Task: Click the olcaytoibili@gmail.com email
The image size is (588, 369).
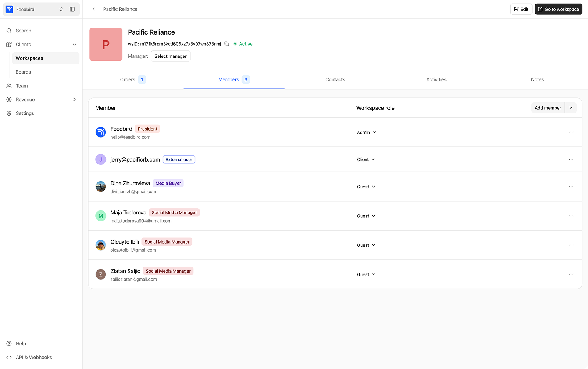Action: (x=133, y=250)
